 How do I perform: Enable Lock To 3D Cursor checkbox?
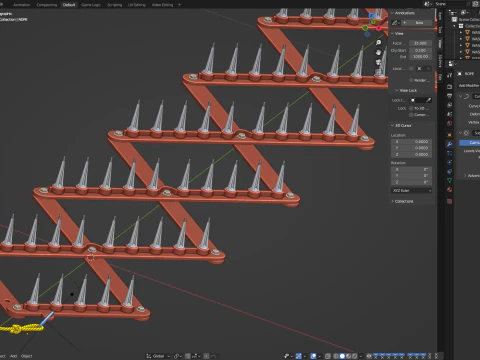click(411, 108)
